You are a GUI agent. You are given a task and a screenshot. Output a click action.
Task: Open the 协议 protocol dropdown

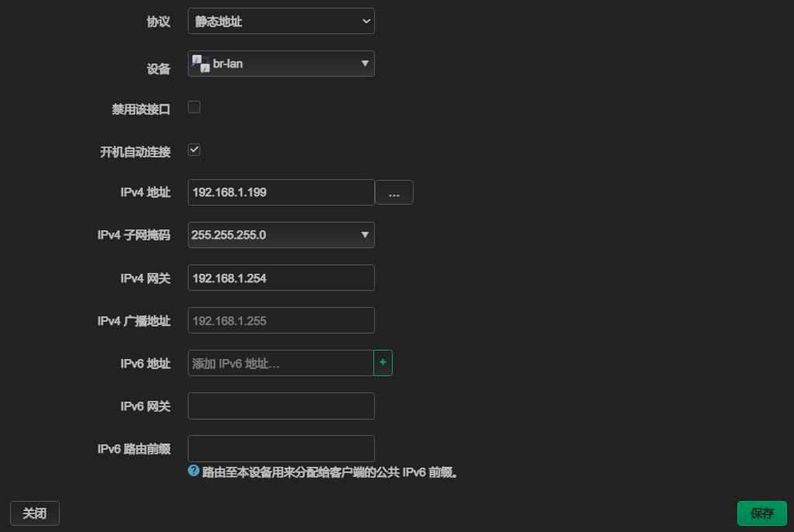(x=281, y=22)
